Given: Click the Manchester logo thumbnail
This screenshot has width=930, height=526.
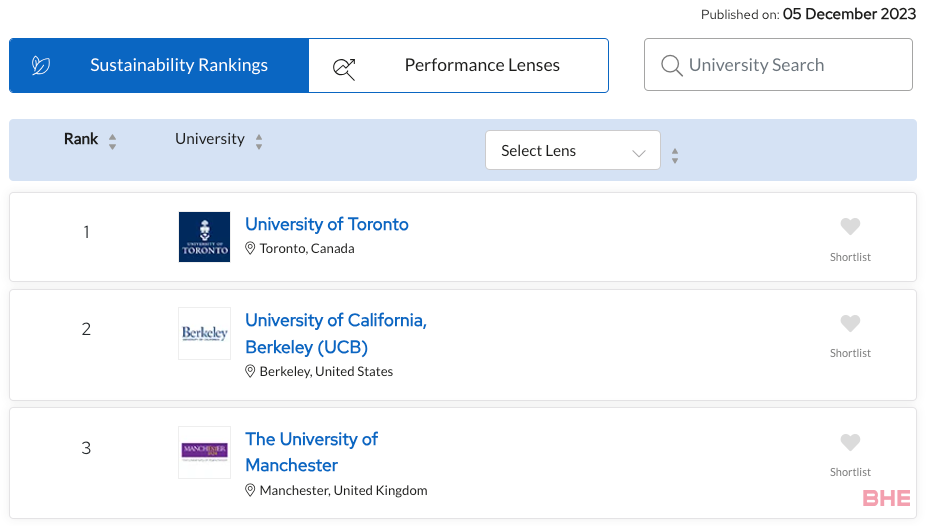Looking at the screenshot, I should pyautogui.click(x=204, y=452).
